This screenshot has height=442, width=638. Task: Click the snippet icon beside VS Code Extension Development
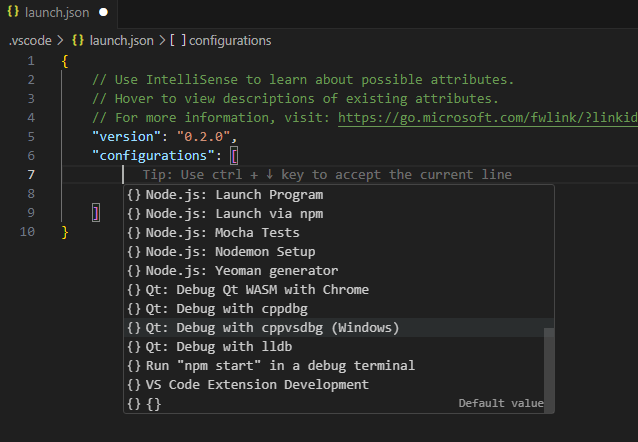coord(134,385)
